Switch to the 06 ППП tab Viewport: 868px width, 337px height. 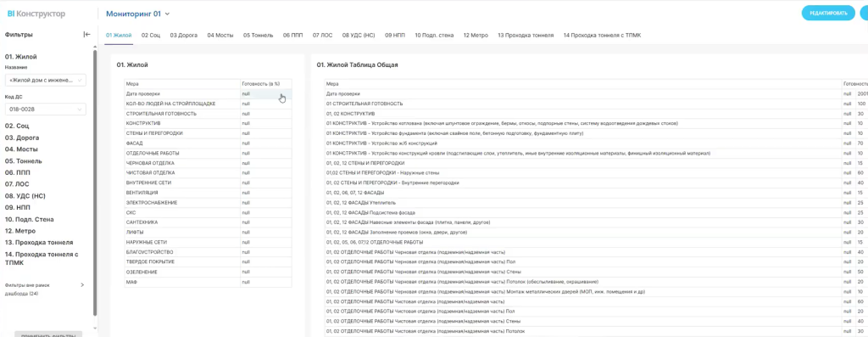point(292,35)
